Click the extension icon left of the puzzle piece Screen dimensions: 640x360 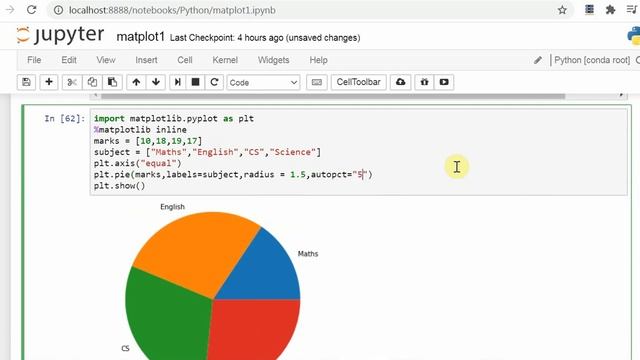tap(589, 10)
